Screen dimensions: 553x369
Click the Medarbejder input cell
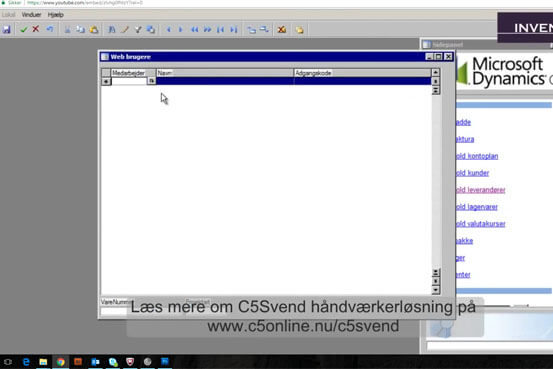coord(129,81)
